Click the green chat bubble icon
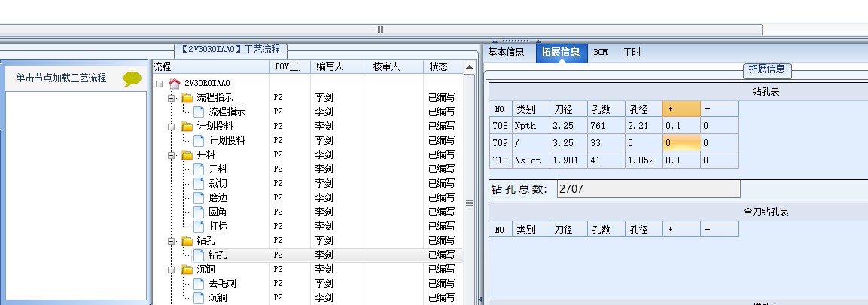The image size is (868, 305). pos(132,78)
